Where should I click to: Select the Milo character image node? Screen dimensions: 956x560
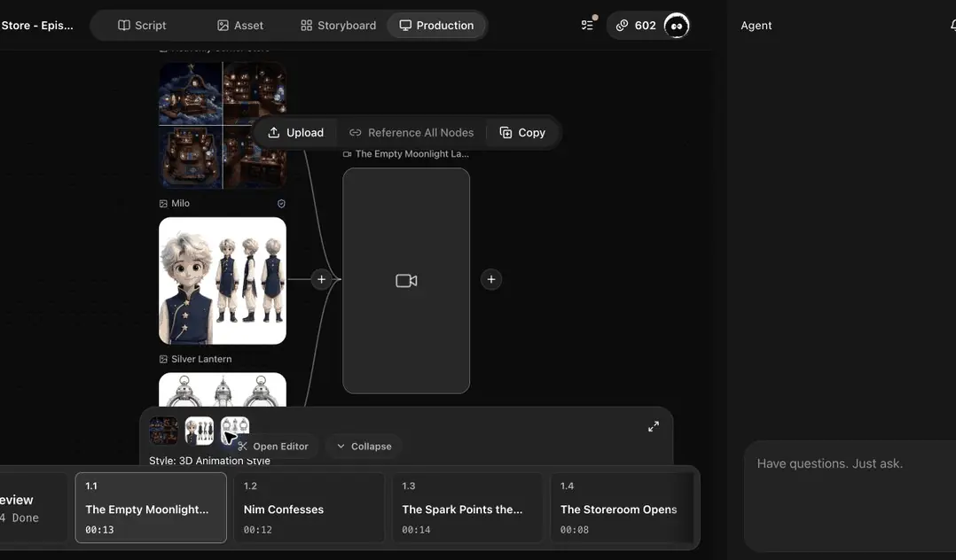[x=223, y=281]
